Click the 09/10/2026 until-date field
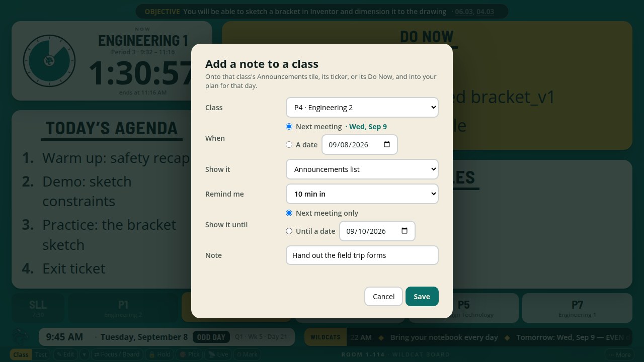Image resolution: width=644 pixels, height=362 pixels. [x=377, y=231]
